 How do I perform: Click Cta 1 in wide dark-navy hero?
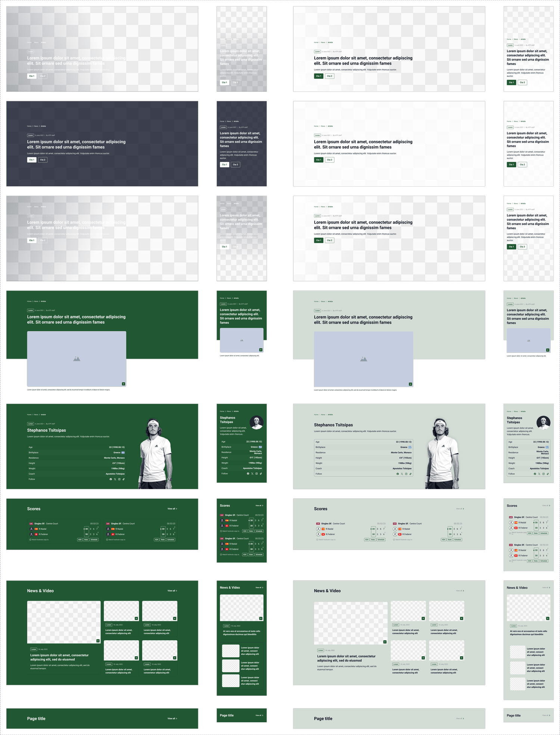(32, 160)
